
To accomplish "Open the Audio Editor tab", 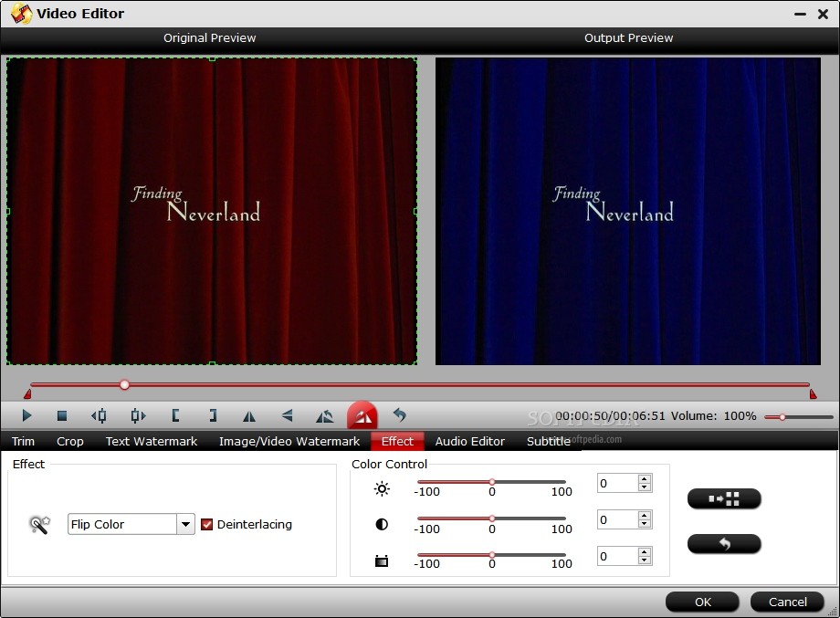I will (x=470, y=441).
